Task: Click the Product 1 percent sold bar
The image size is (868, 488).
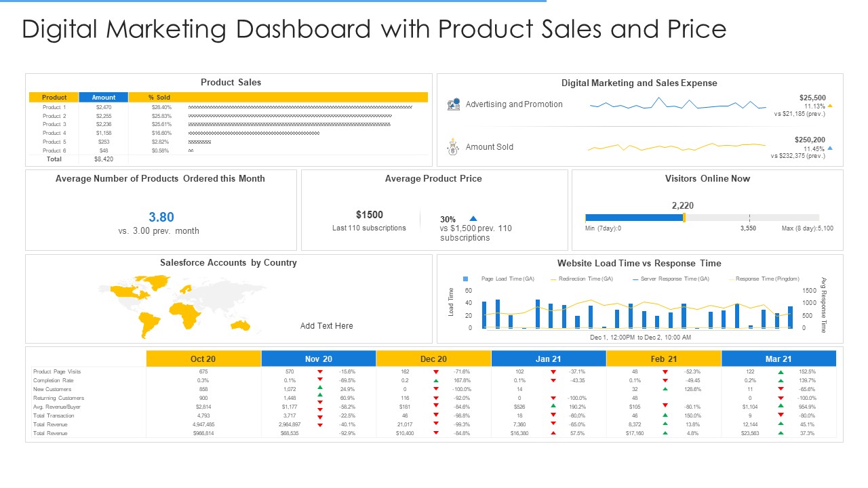Action: (300, 107)
